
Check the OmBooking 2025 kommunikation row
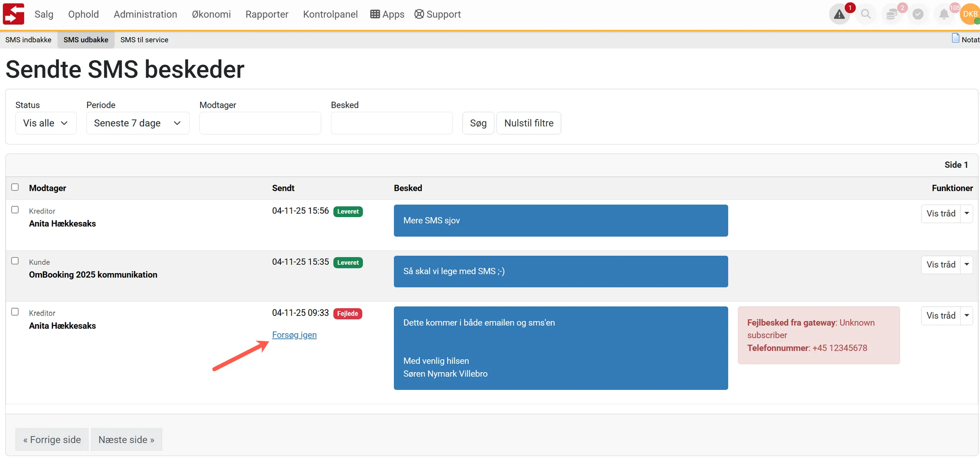pos(15,261)
